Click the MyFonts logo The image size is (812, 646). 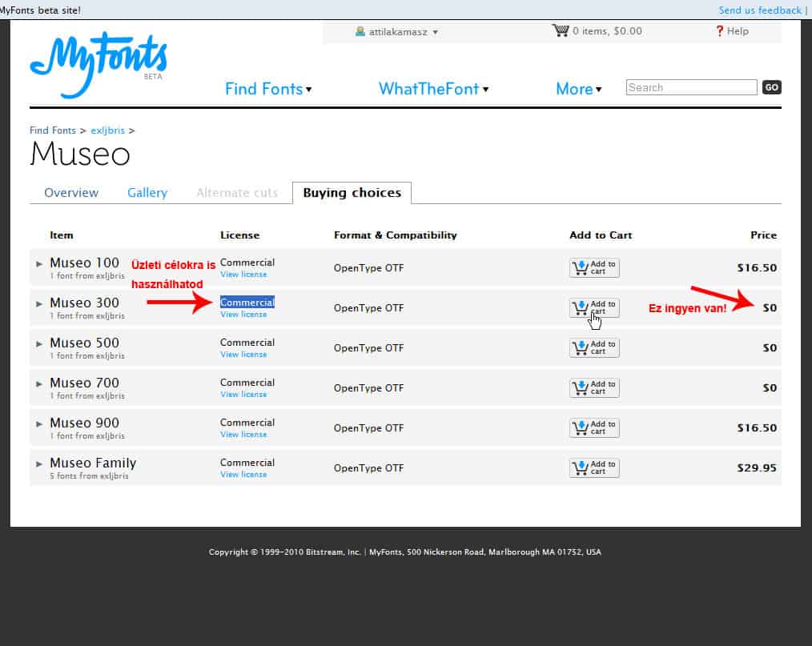coord(98,63)
